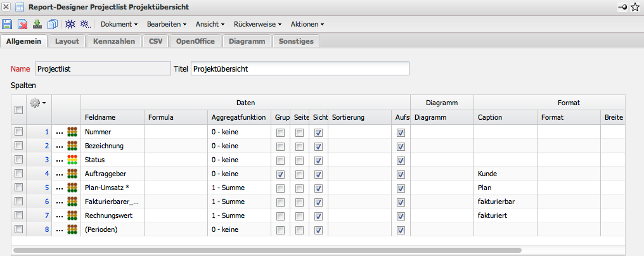Screen dimensions: 644x256
Task: Click the copy document icon
Action: (x=53, y=24)
